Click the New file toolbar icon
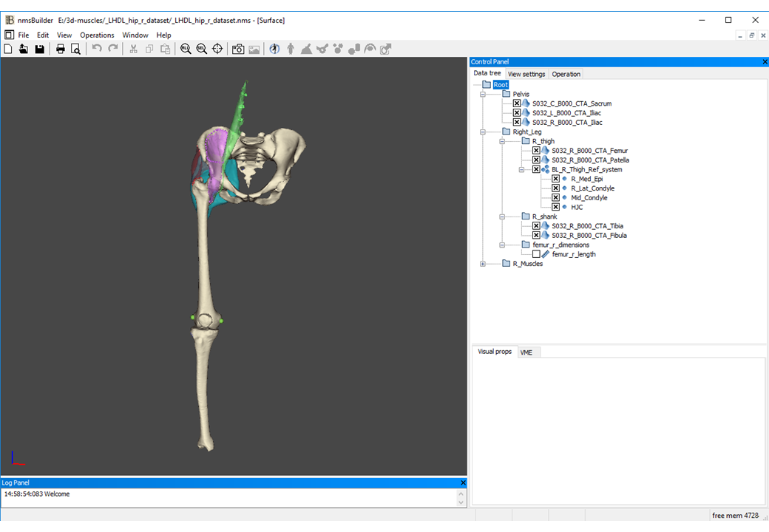 8,50
